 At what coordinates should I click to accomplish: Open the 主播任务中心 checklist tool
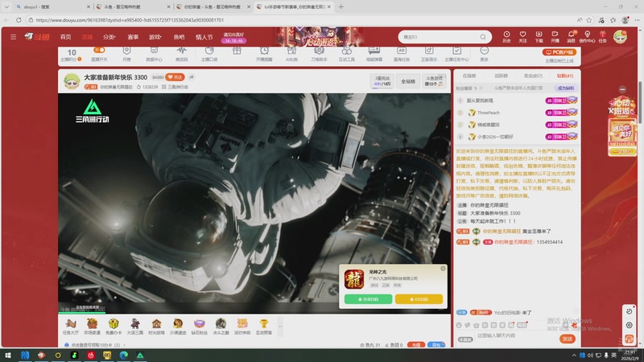[456, 54]
